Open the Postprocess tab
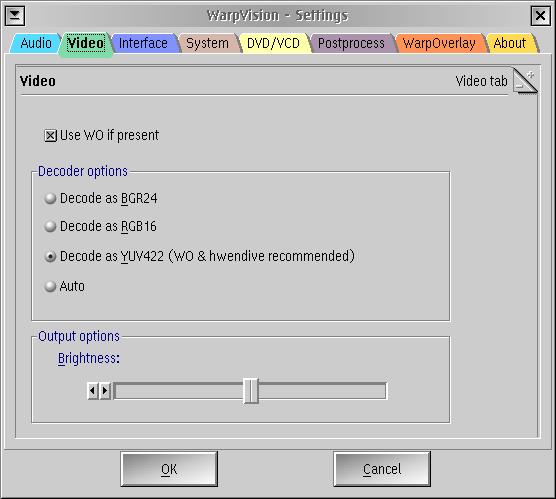 coord(351,43)
